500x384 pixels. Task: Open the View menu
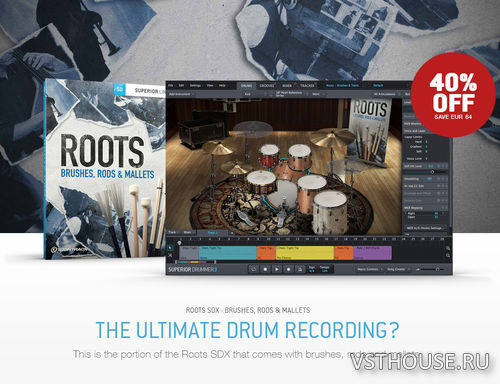(210, 86)
